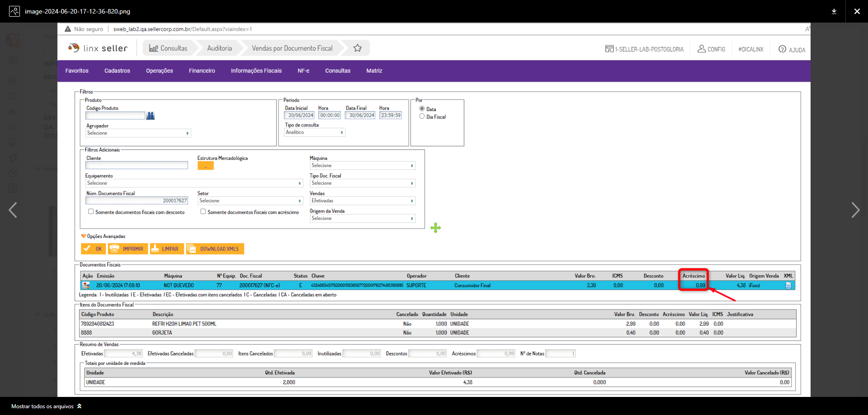The image size is (868, 415).
Task: Click the initial Hora 00:00:00 field
Action: tap(330, 116)
